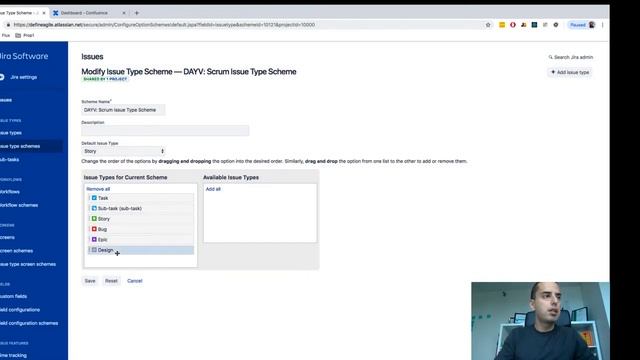Click the presenter webcam video thumbnail
Viewport: 640px width, 360px height.
[540, 321]
